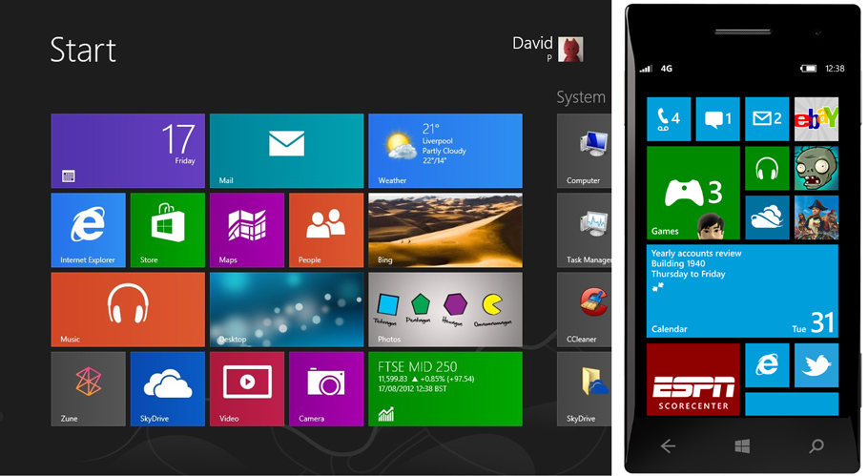
Task: Open phone voicemail tile showing 4
Action: pyautogui.click(x=669, y=119)
